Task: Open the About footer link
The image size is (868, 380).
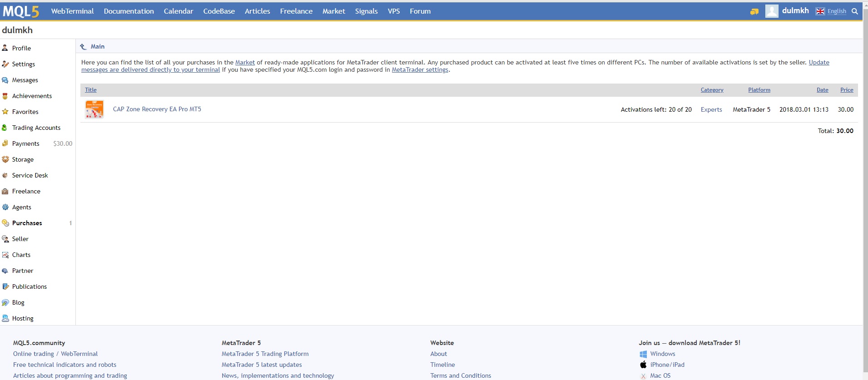Action: click(x=439, y=354)
